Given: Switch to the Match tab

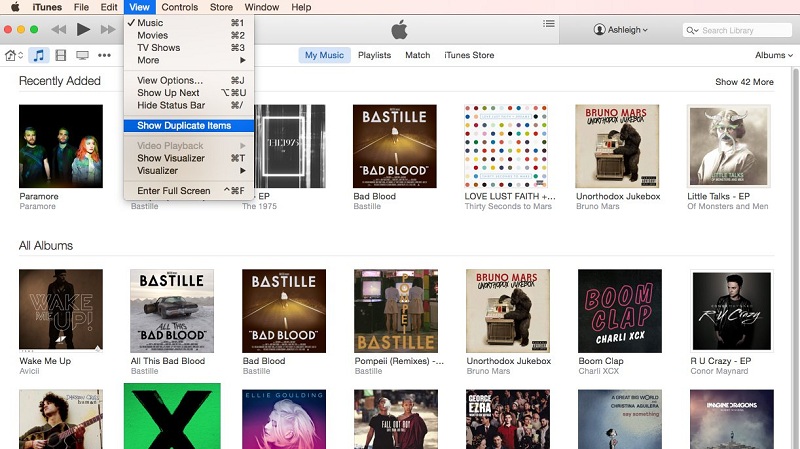Looking at the screenshot, I should 418,55.
